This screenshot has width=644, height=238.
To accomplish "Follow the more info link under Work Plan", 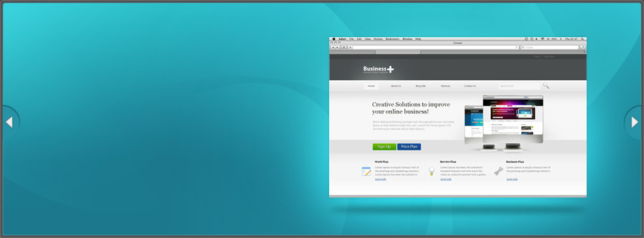I will point(380,179).
